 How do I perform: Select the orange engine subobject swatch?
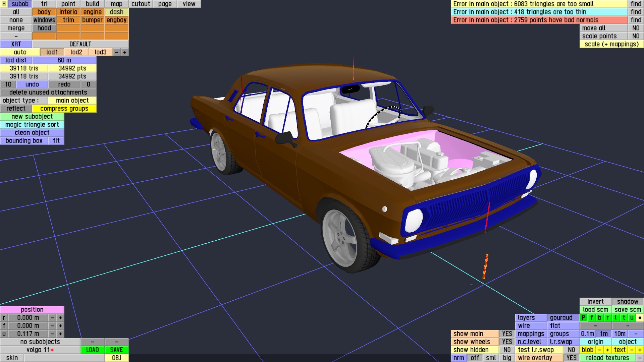(x=92, y=12)
